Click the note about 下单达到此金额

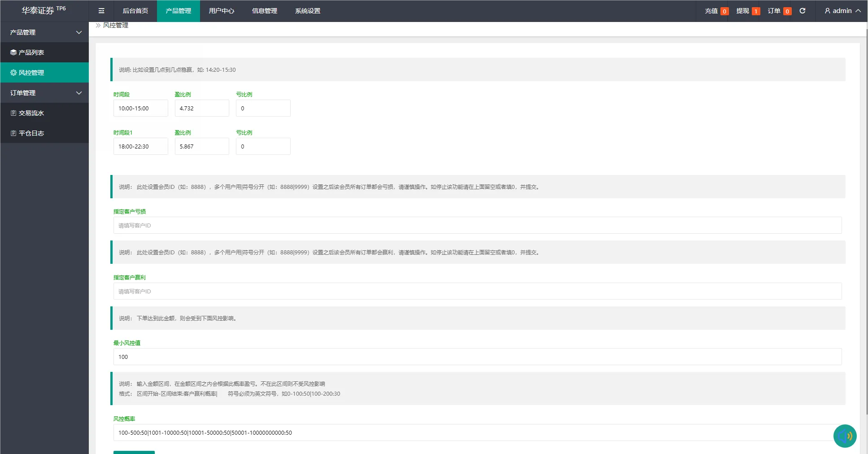click(x=478, y=318)
